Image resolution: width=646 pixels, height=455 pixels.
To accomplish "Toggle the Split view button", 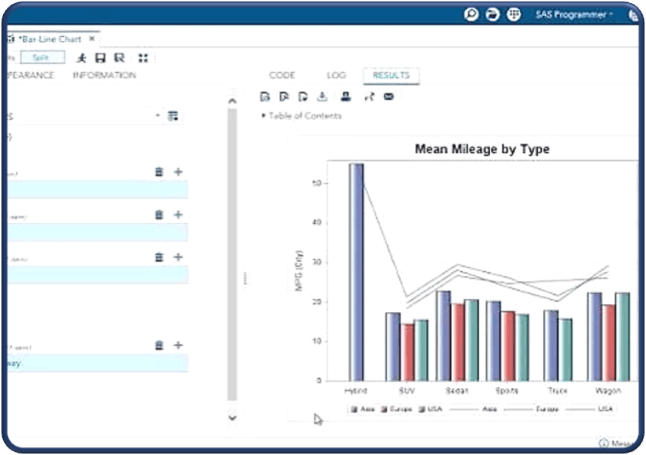I will [42, 58].
